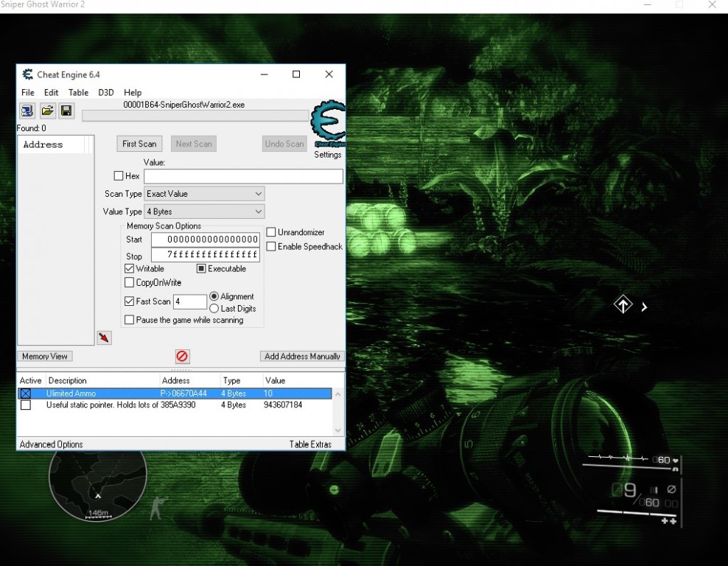
Task: Click the Settings label under the logo
Action: click(328, 155)
